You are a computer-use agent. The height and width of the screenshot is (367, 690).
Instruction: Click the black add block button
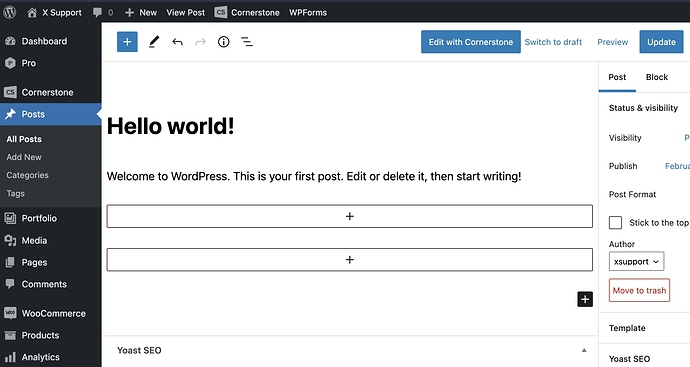pyautogui.click(x=585, y=299)
